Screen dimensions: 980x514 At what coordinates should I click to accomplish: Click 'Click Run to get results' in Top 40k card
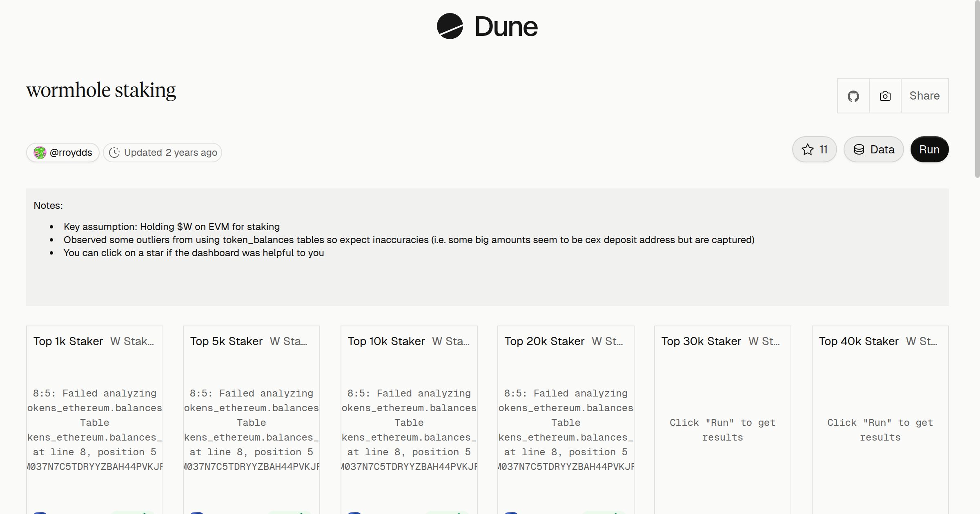(880, 430)
